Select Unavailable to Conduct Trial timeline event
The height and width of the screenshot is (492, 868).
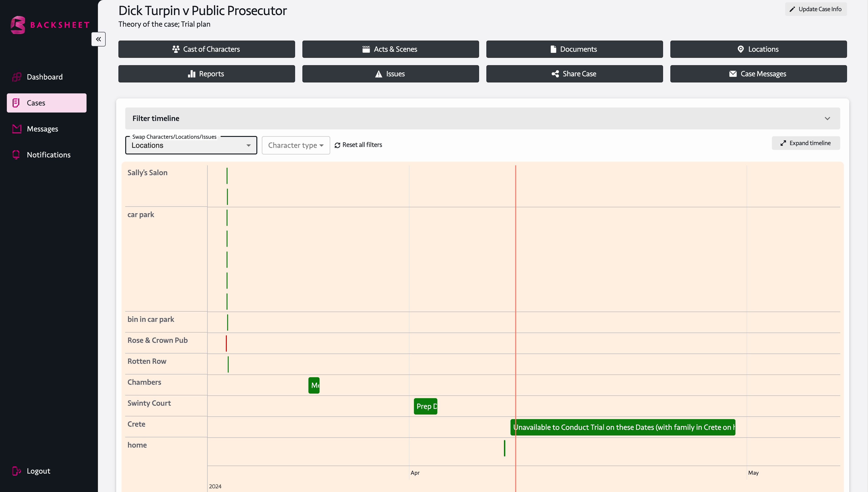pos(623,428)
